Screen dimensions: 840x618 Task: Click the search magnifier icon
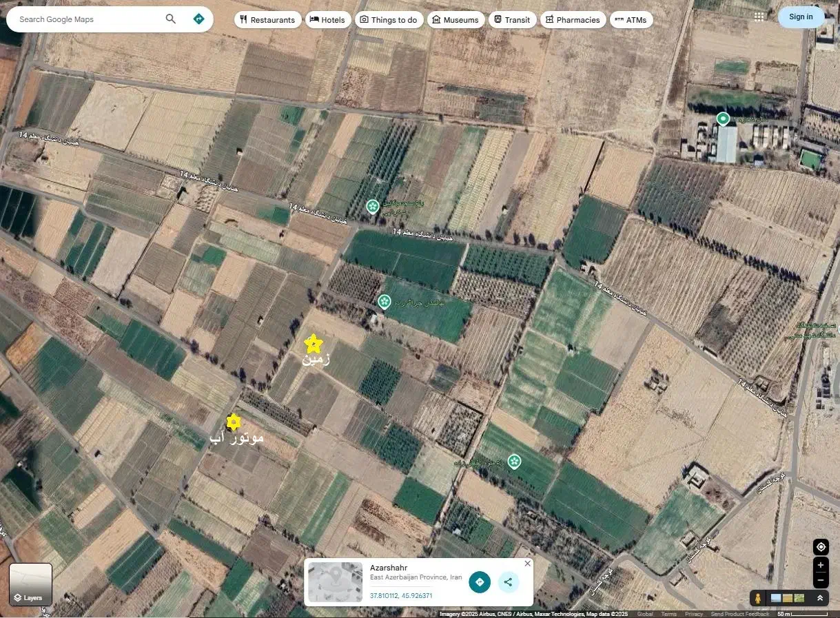[171, 19]
